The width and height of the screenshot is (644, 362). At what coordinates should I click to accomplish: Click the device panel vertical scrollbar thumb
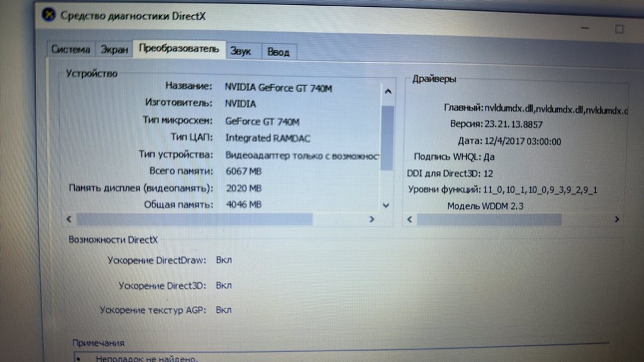387,138
